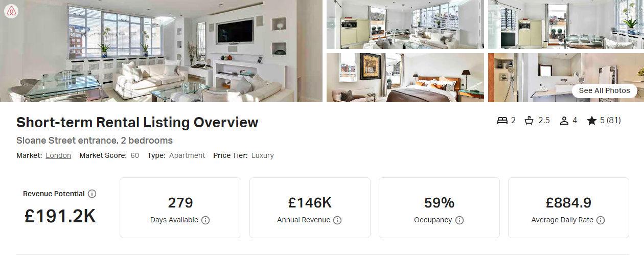The image size is (644, 255).
Task: Show the Occupancy info icon details
Action: (459, 220)
